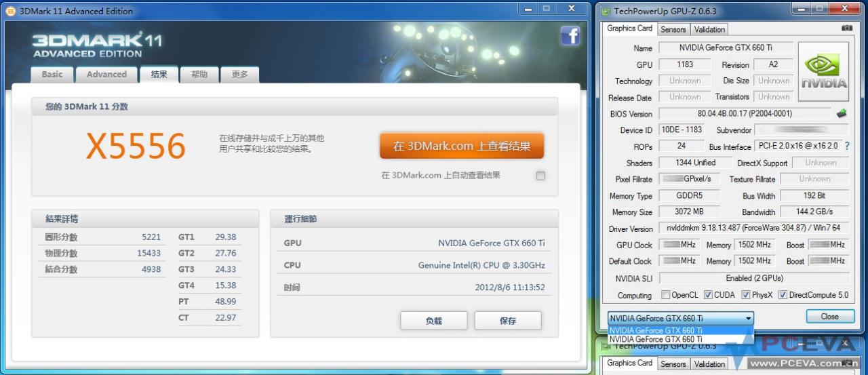Toggle the DirectCompute 5.0 checkbox
The height and width of the screenshot is (375, 868).
(x=783, y=295)
